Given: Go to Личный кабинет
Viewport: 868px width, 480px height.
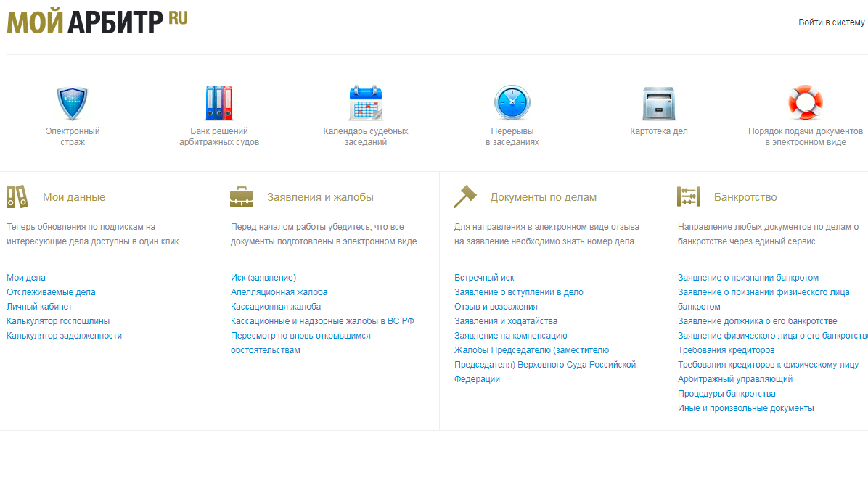Looking at the screenshot, I should coord(39,307).
